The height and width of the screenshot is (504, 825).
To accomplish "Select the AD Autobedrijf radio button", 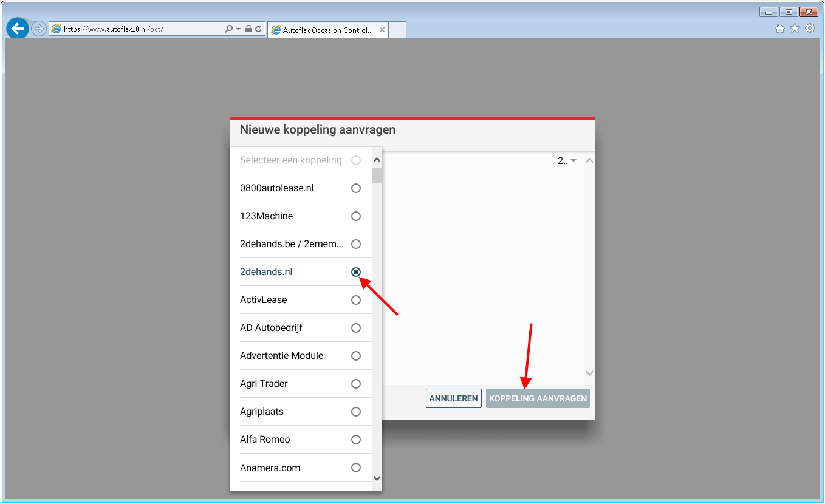I will (356, 328).
